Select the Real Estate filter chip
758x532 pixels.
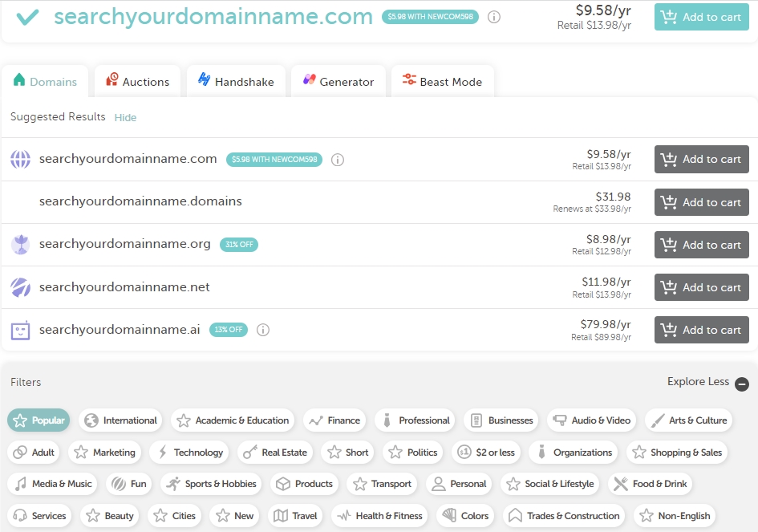276,453
